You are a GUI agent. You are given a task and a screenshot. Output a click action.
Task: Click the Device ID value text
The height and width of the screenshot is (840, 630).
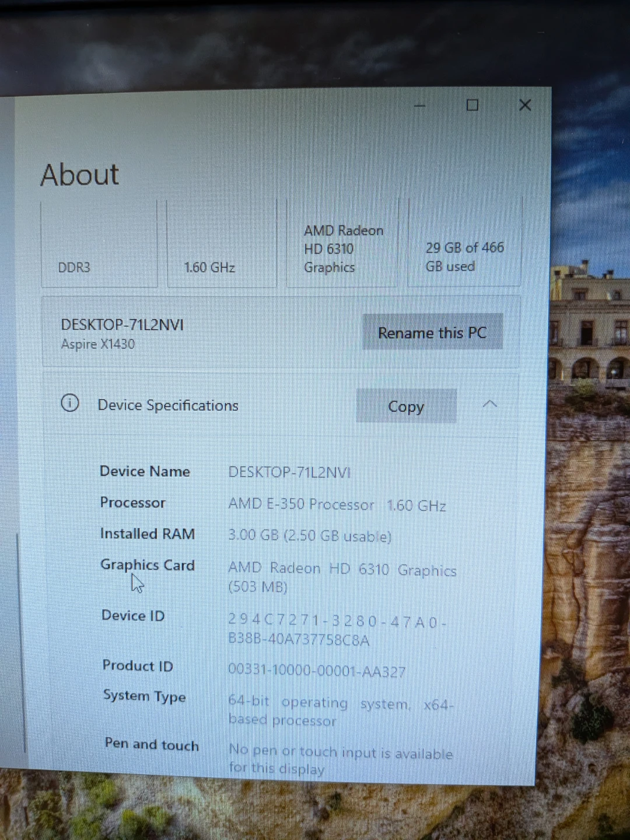[337, 631]
